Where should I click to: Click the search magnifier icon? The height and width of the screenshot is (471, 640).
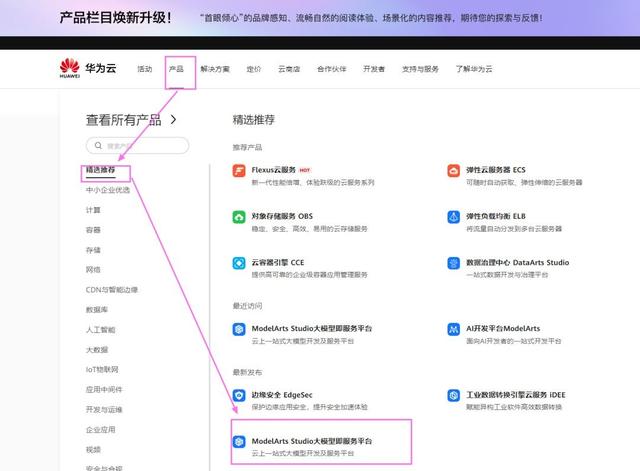click(x=98, y=145)
